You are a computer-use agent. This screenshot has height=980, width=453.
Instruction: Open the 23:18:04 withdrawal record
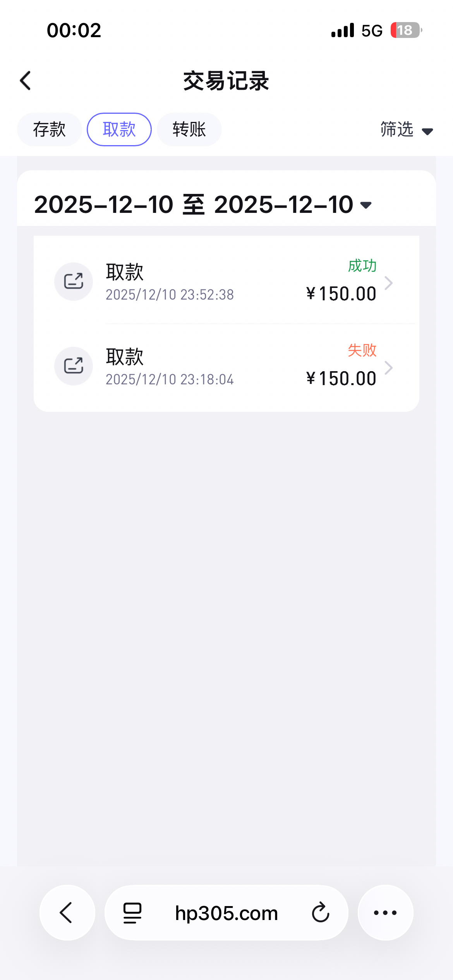pos(201,367)
